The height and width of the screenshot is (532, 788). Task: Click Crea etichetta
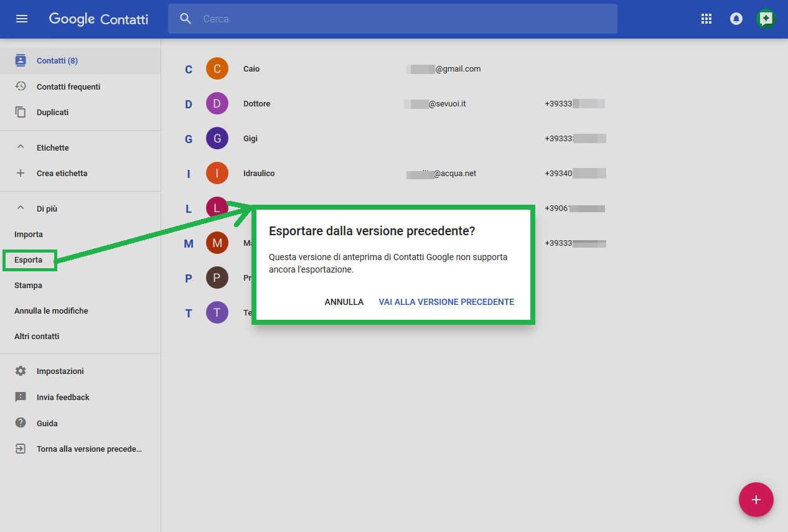click(62, 173)
